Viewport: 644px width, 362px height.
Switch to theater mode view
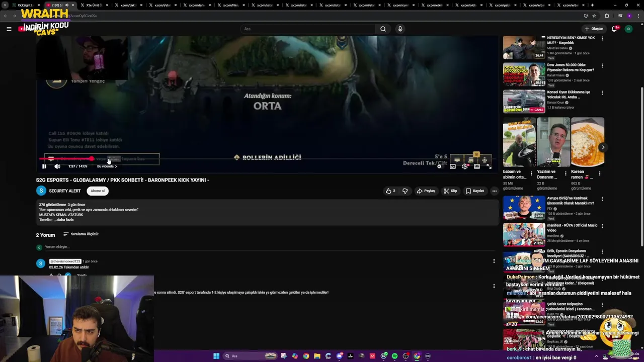(x=477, y=166)
